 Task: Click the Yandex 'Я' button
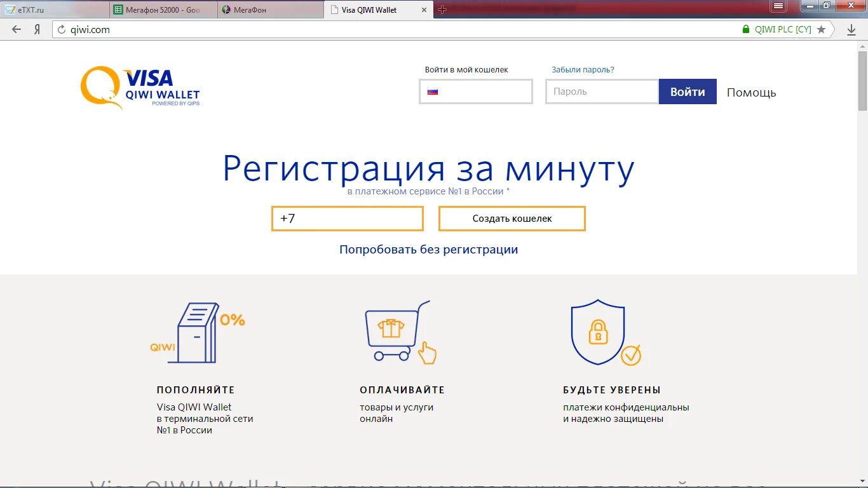click(x=37, y=29)
